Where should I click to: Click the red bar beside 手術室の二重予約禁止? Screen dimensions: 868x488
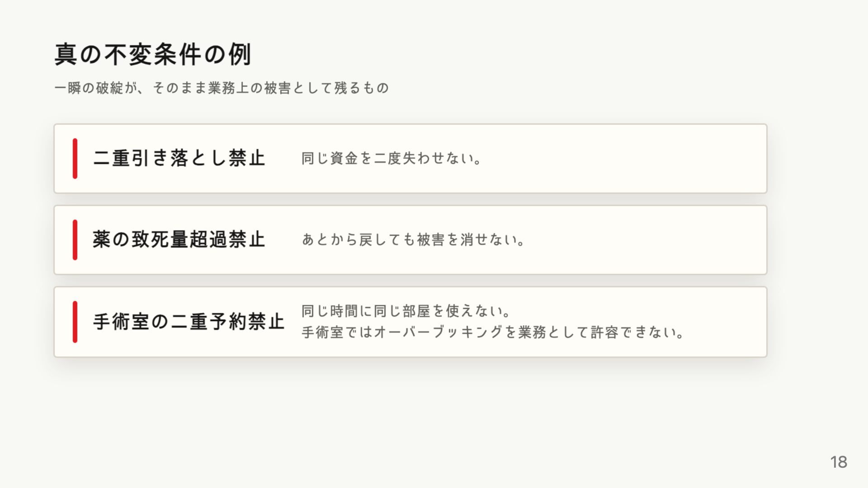[x=75, y=322]
